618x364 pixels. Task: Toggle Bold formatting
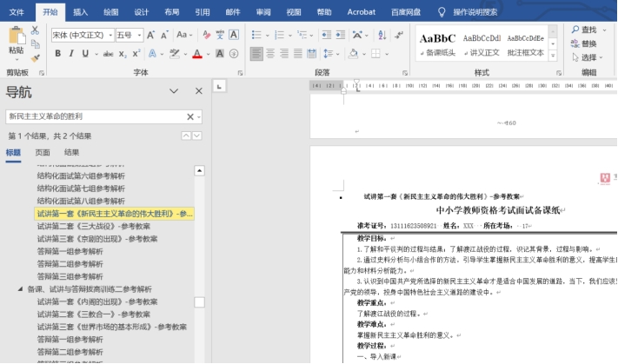click(58, 54)
